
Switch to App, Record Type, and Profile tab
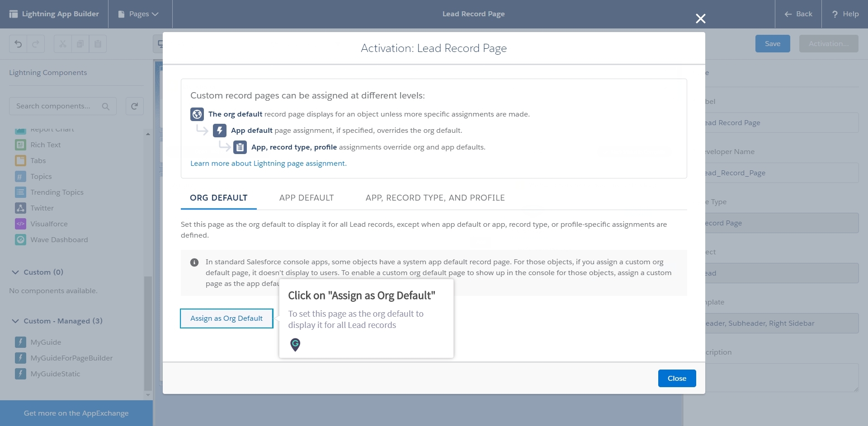[x=435, y=198]
